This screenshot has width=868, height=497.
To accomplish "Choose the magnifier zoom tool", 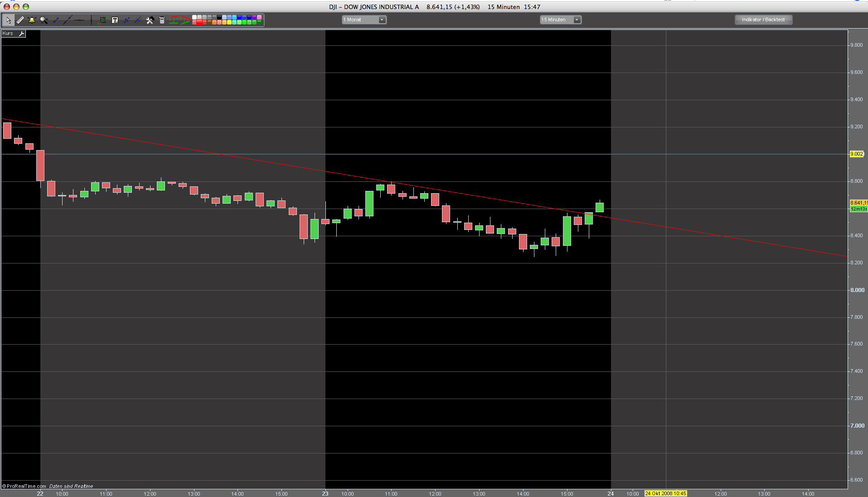I will click(44, 20).
